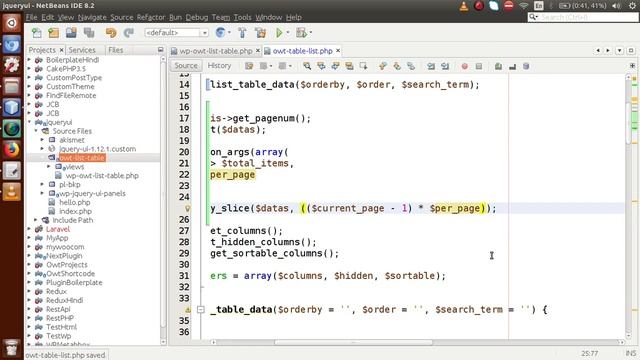Go to Next Bookmark icon
This screenshot has height=360, width=640.
(397, 66)
